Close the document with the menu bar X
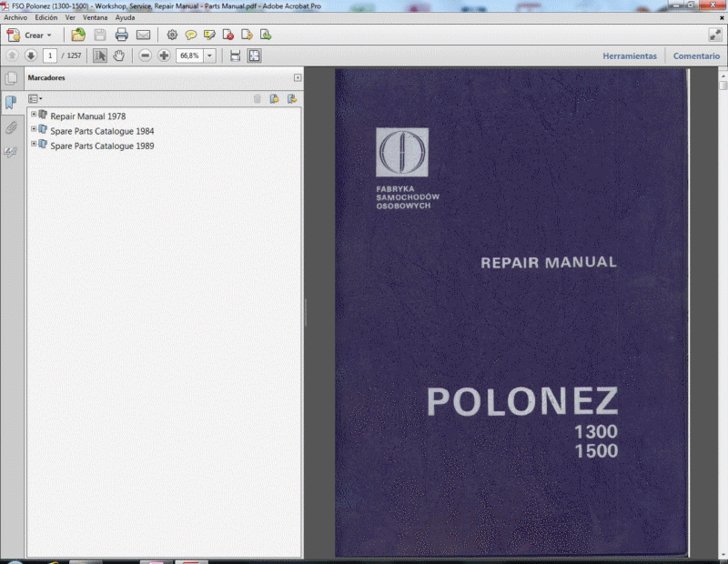The width and height of the screenshot is (728, 564). [722, 17]
